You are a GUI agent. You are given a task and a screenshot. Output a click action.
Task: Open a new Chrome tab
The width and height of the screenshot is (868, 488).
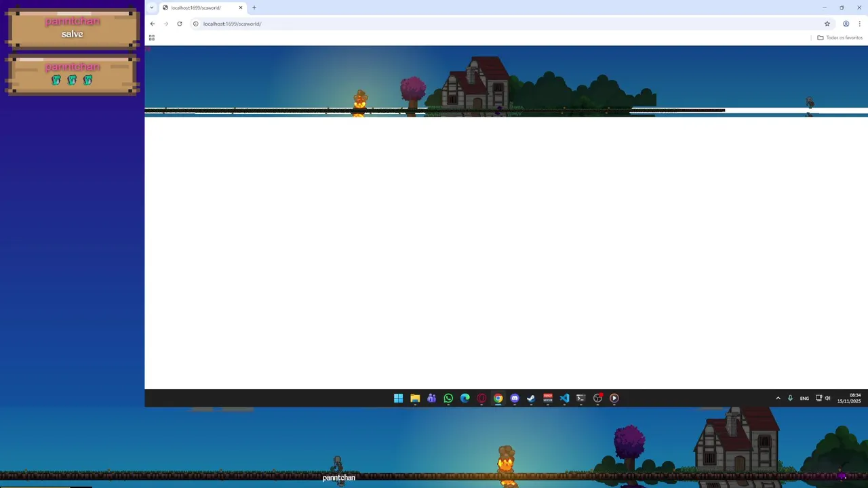(254, 7)
